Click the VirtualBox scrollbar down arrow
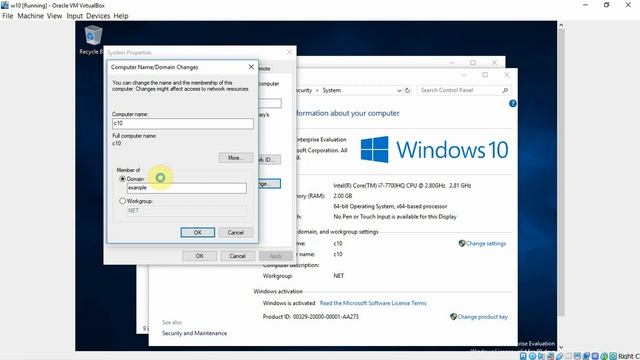The width and height of the screenshot is (640, 360). 561,347
